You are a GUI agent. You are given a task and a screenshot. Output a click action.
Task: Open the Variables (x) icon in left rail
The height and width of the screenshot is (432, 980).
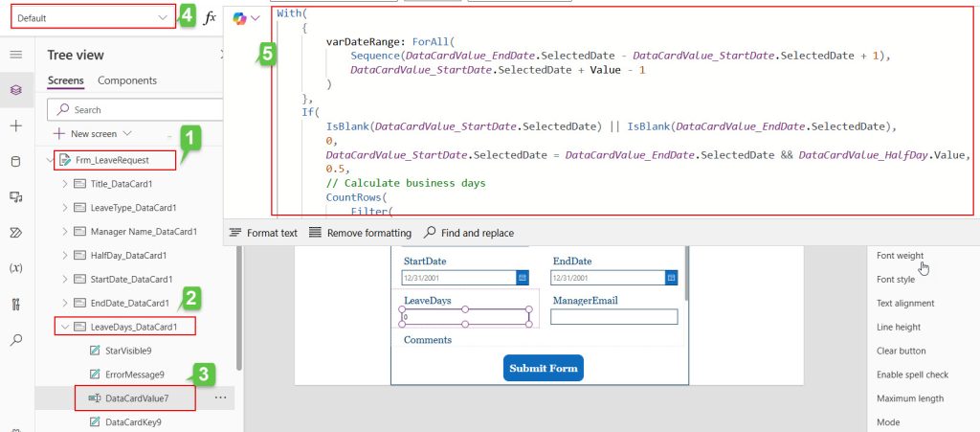click(16, 268)
